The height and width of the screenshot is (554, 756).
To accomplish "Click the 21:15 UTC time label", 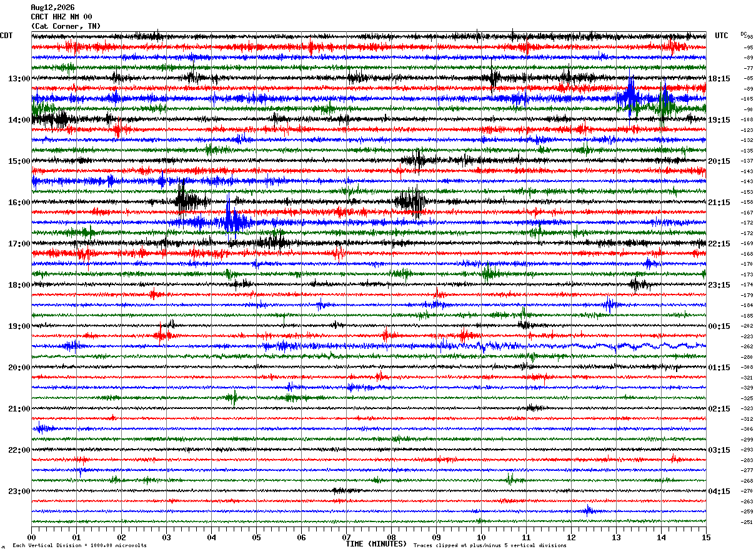I will click(x=719, y=203).
